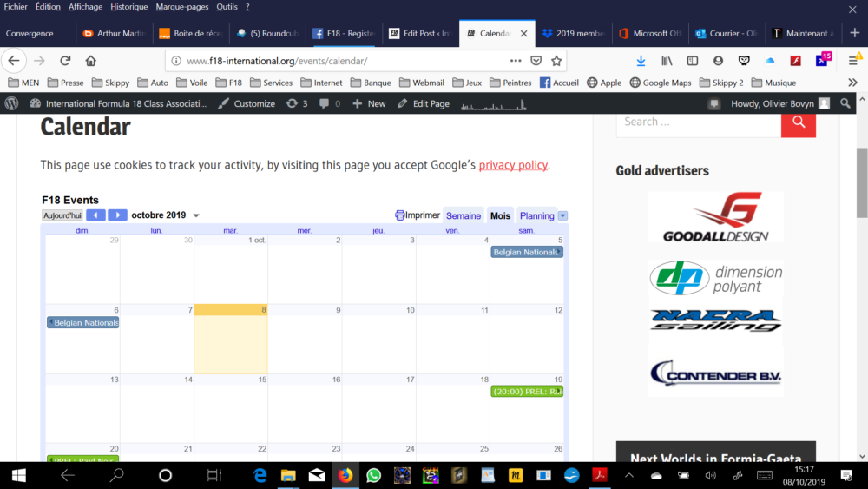Open the privacy policy link

click(513, 165)
